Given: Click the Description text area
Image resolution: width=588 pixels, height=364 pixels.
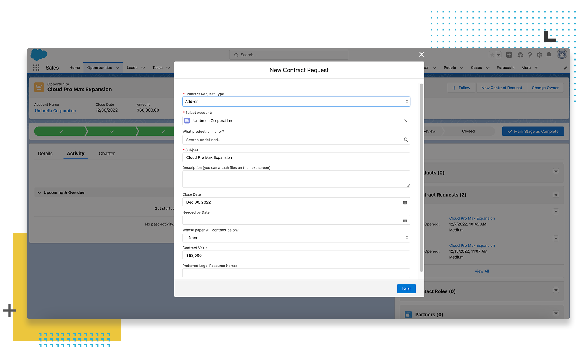Looking at the screenshot, I should (296, 179).
